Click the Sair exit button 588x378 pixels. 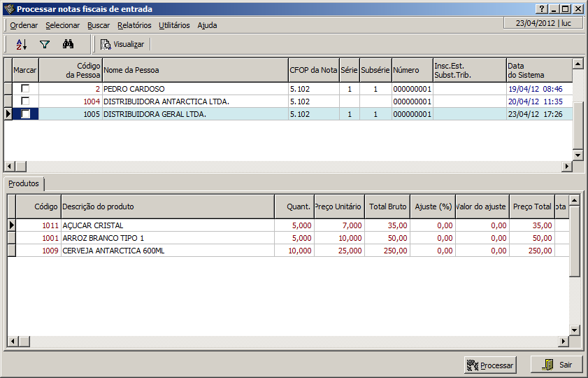[557, 365]
